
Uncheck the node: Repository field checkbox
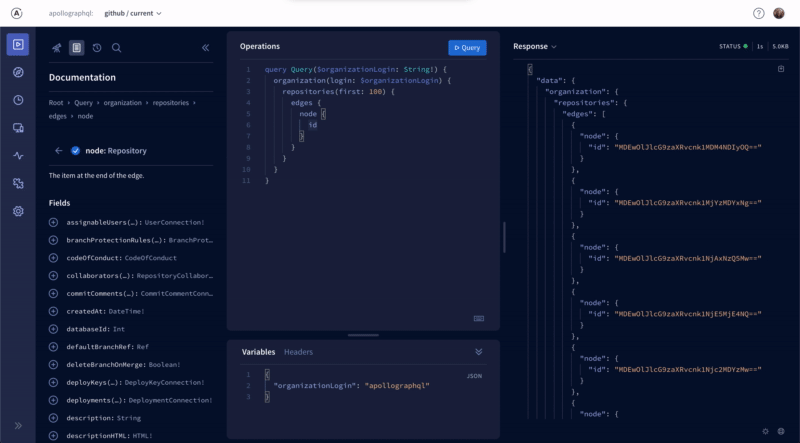pos(76,151)
